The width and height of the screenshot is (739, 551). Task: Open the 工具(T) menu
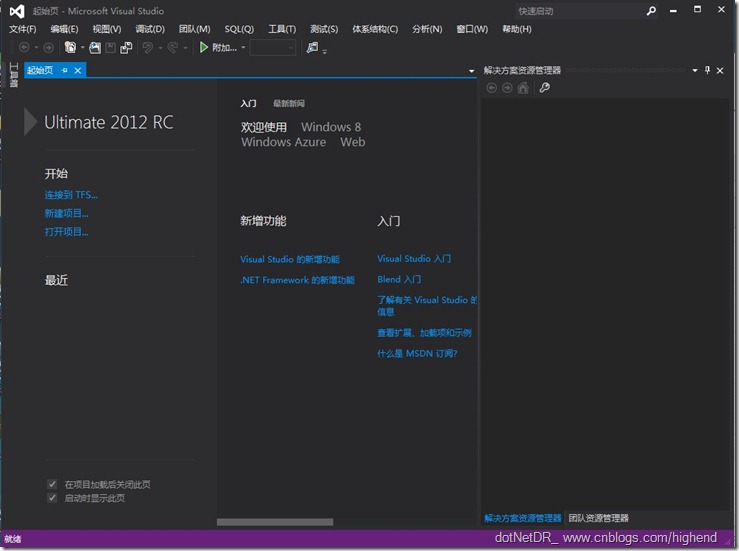point(282,29)
